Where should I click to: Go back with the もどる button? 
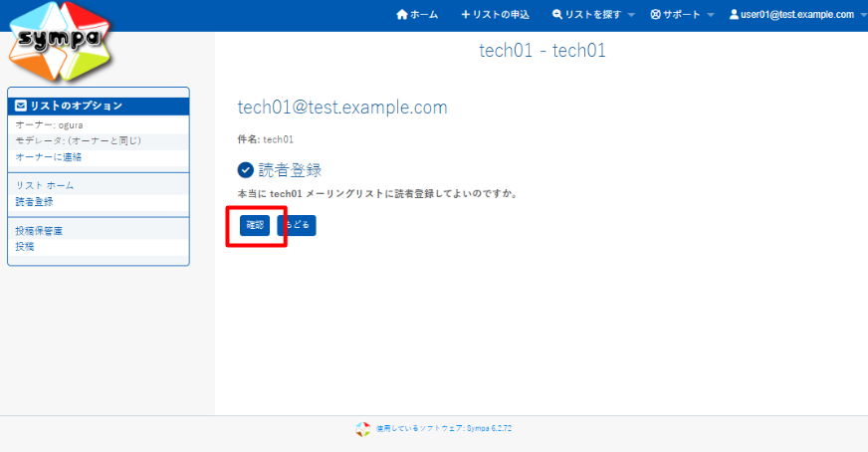tap(297, 225)
